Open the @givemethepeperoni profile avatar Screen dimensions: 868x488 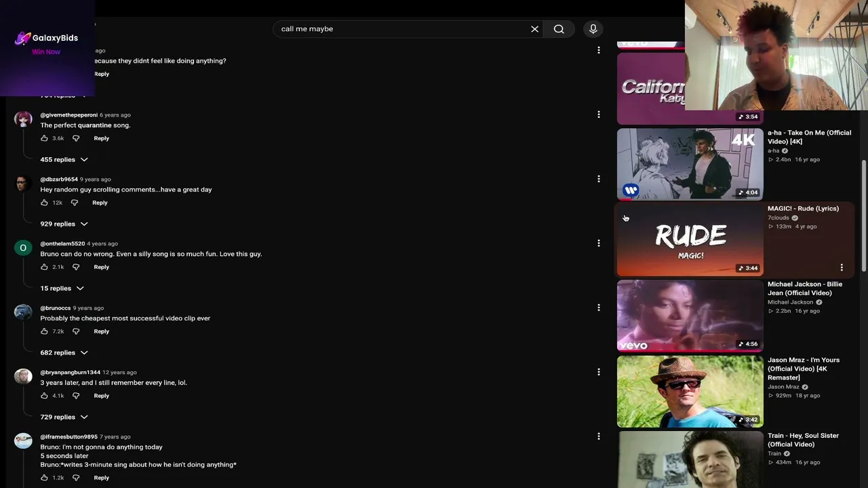(x=23, y=119)
